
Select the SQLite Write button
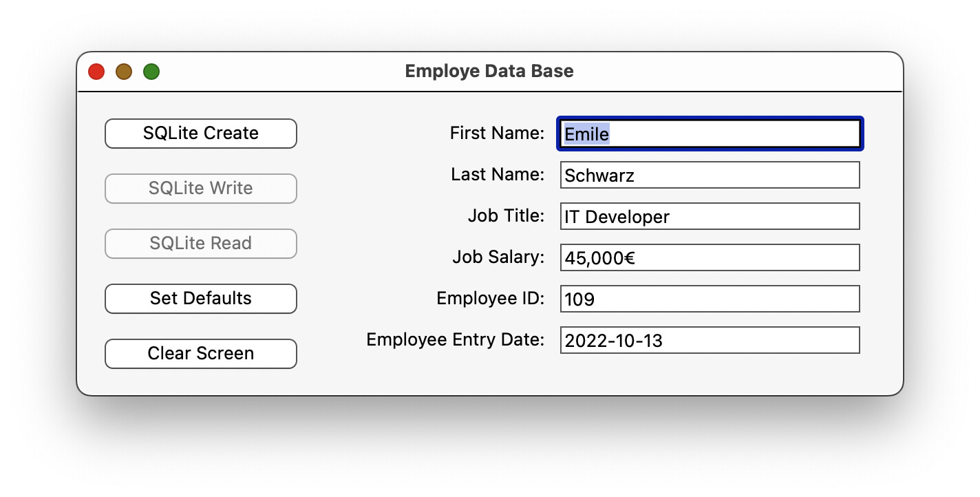coord(200,189)
